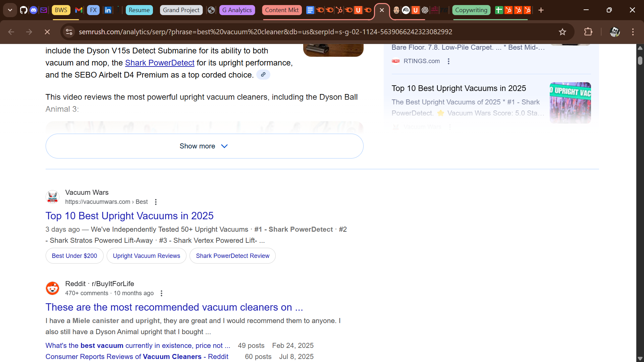The width and height of the screenshot is (644, 362).
Task: Click the Shark PowerDetect Review chip
Action: (232, 256)
